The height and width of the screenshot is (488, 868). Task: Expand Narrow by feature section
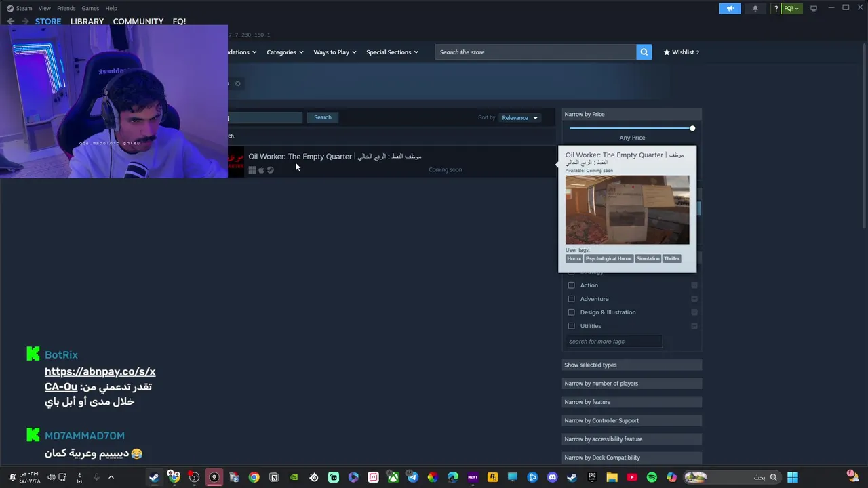click(x=632, y=402)
